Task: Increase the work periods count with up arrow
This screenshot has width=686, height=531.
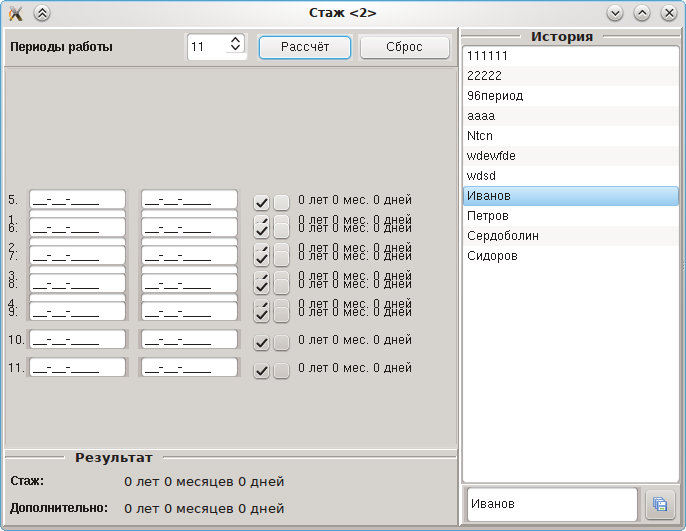Action: (x=235, y=41)
